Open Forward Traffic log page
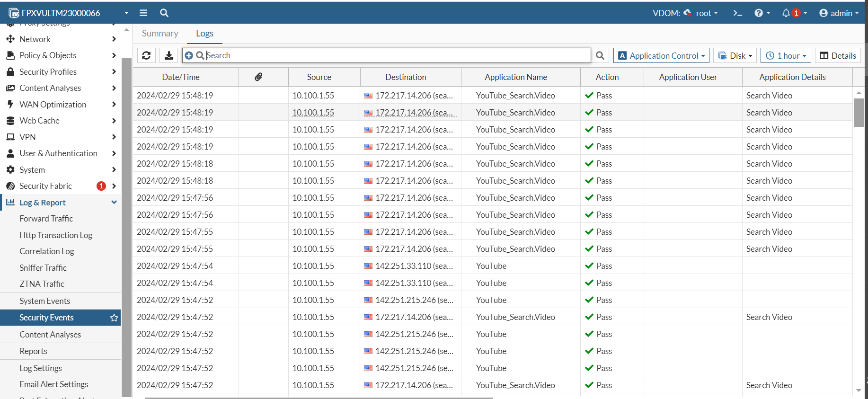Image resolution: width=868 pixels, height=399 pixels. coord(46,219)
